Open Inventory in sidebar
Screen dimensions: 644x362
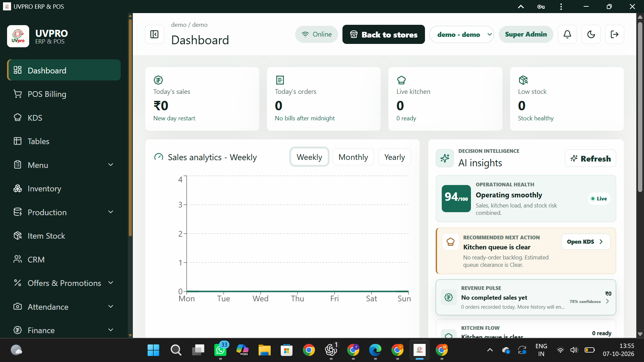pos(64,189)
